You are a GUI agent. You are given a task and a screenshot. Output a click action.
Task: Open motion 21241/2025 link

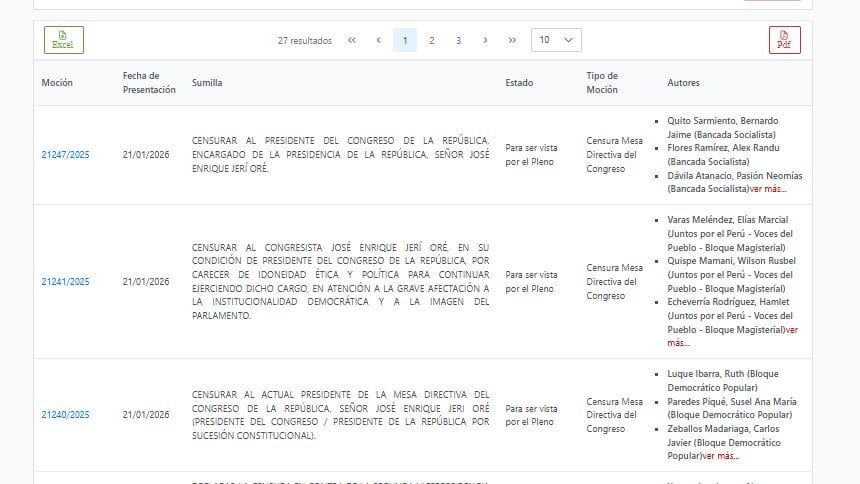click(65, 282)
